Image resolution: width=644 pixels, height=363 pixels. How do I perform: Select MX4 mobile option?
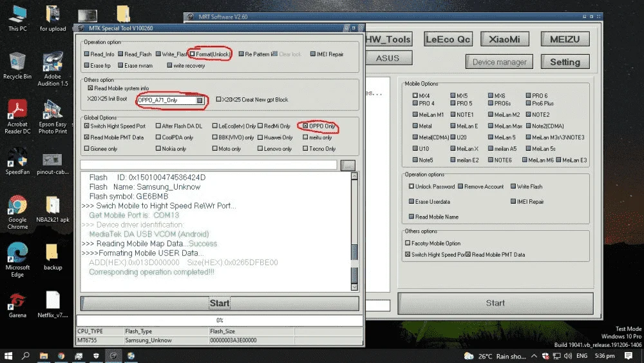tap(415, 95)
